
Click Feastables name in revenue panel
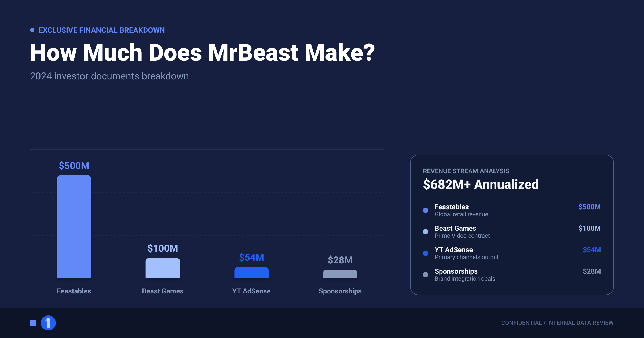pyautogui.click(x=452, y=207)
